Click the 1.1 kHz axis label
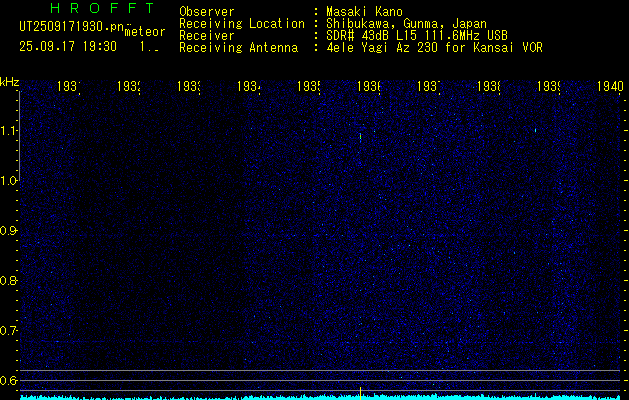This screenshot has height=400, width=629. [x=9, y=131]
